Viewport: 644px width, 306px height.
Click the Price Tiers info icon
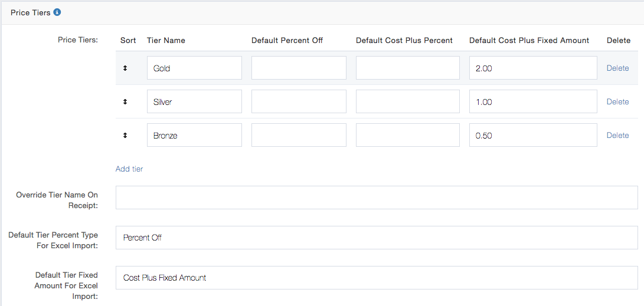pos(57,12)
